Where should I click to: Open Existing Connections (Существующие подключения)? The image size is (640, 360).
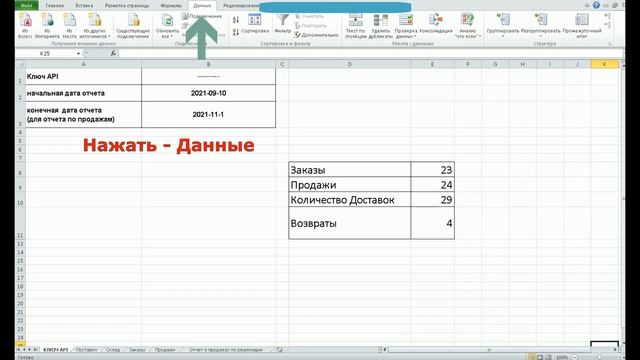click(x=133, y=26)
